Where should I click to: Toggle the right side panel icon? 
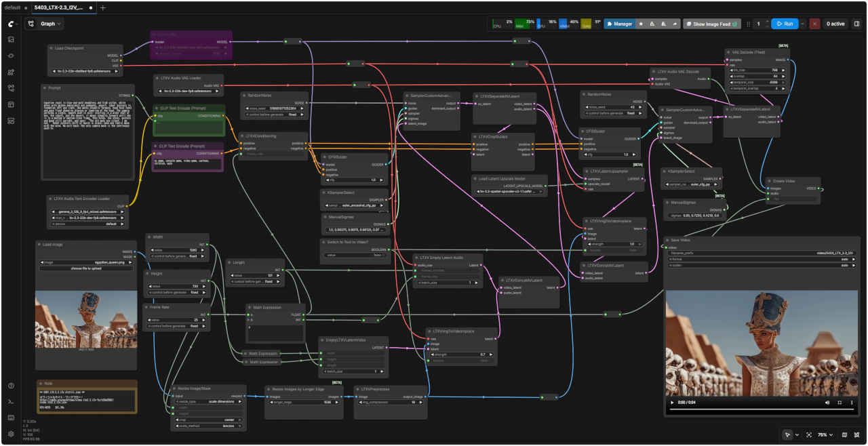pyautogui.click(x=856, y=24)
